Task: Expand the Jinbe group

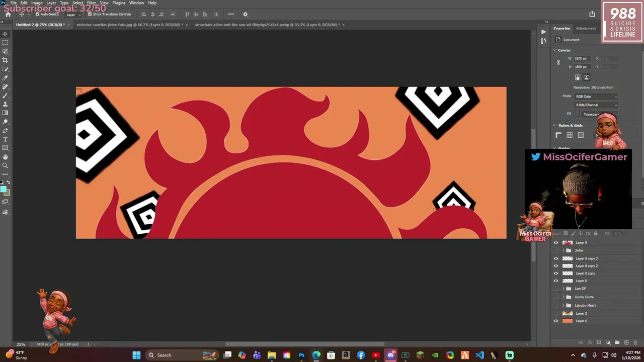Action: click(563, 250)
